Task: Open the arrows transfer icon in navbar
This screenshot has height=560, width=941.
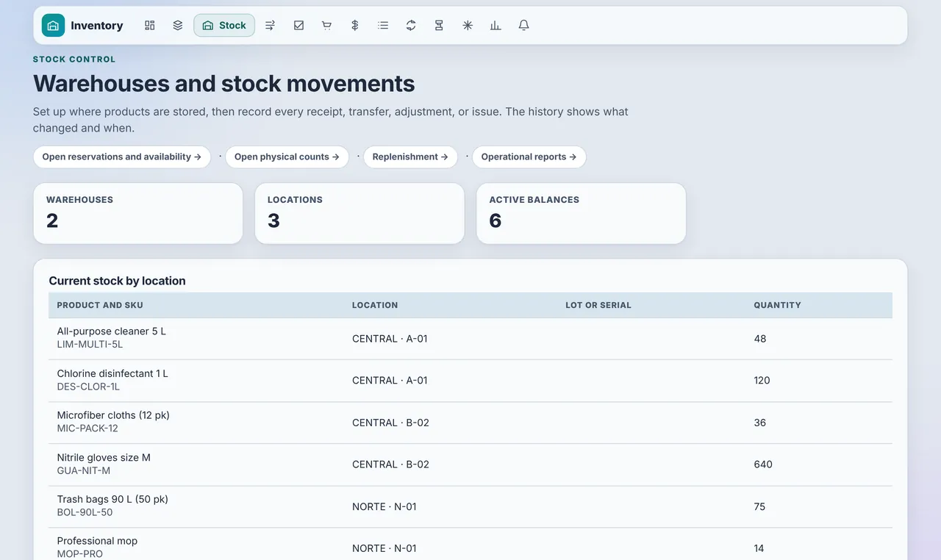Action: click(x=270, y=25)
